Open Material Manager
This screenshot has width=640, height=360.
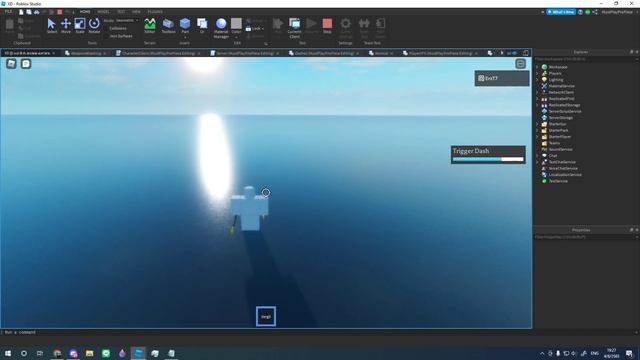point(221,28)
